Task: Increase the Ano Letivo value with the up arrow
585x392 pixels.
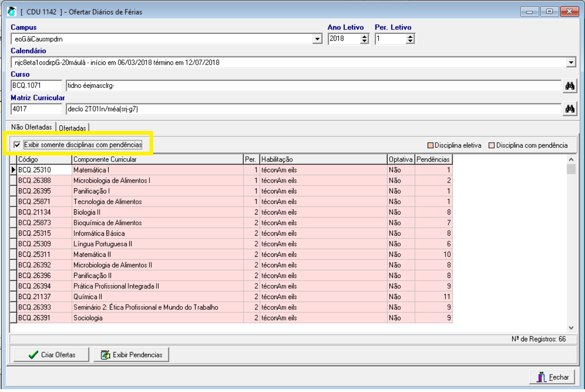Action: click(x=364, y=37)
